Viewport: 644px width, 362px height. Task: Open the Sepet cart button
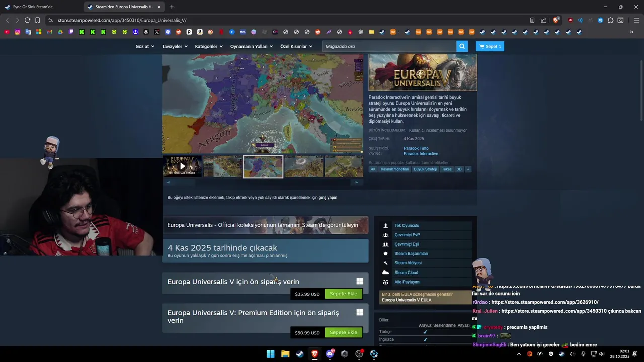point(490,46)
